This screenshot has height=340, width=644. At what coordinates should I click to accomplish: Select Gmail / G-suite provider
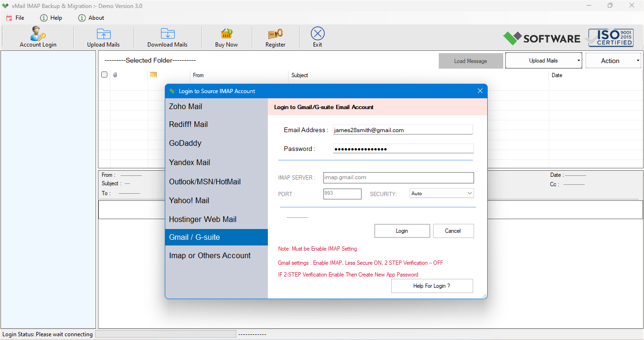pyautogui.click(x=216, y=237)
